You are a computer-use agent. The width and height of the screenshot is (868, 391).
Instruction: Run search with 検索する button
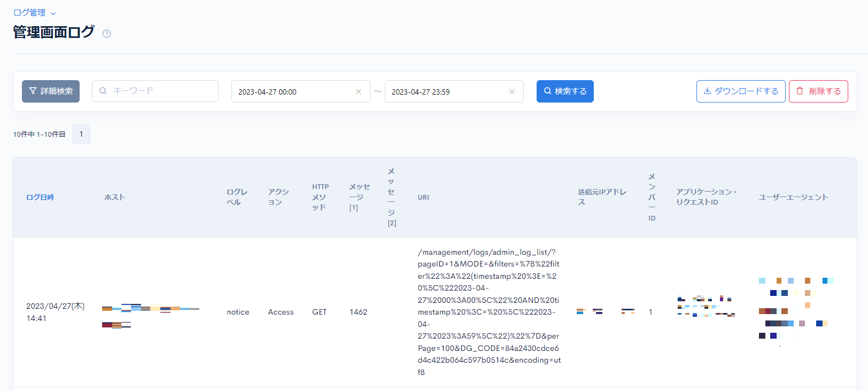pyautogui.click(x=565, y=91)
